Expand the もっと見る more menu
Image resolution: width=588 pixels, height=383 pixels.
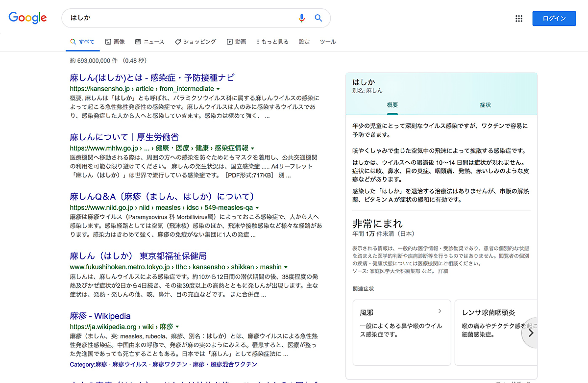pos(272,42)
